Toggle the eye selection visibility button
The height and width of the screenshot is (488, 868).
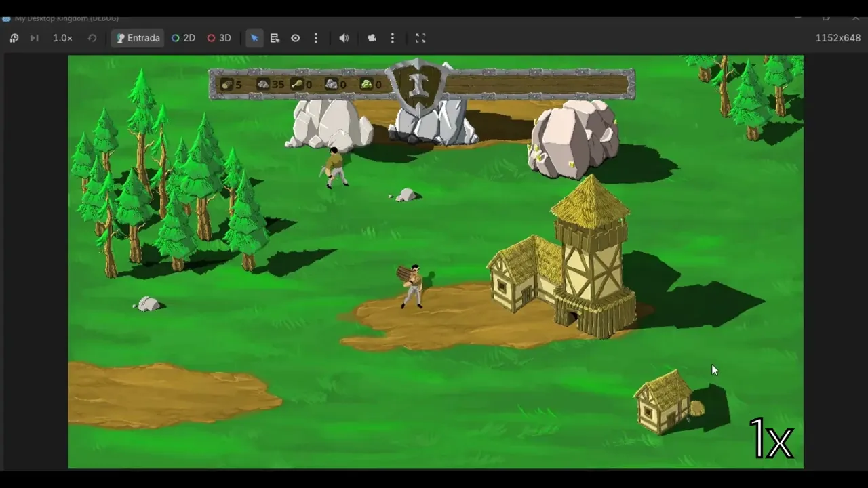tap(296, 38)
